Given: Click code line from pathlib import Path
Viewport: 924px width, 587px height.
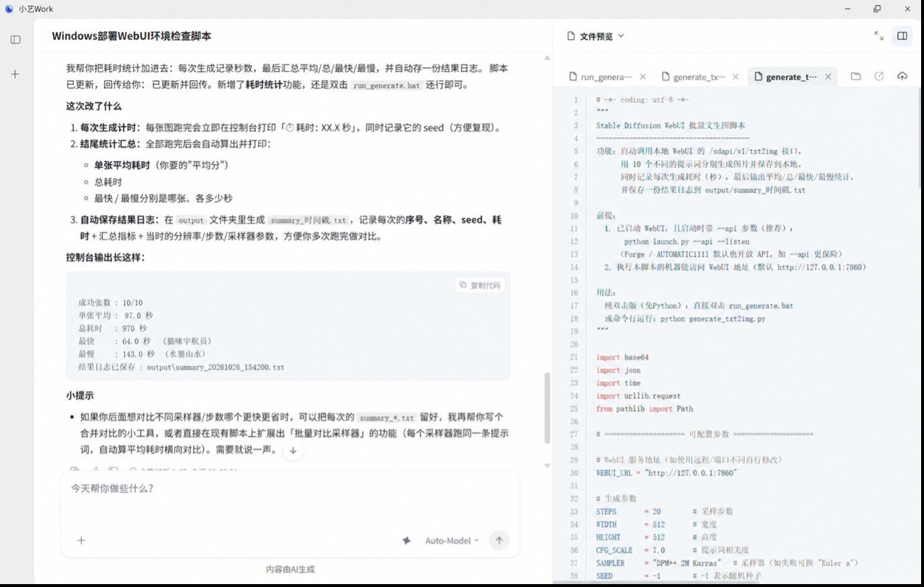Looking at the screenshot, I should tap(645, 409).
